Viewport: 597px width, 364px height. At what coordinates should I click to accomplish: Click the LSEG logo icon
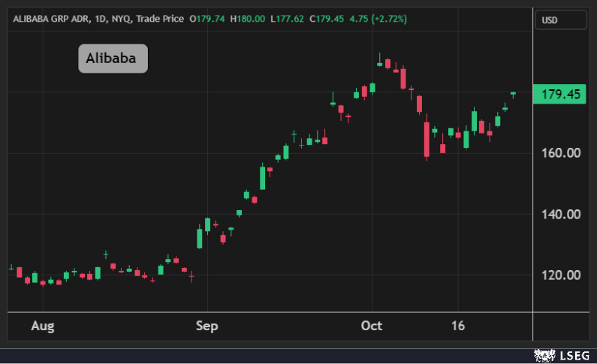pos(543,354)
